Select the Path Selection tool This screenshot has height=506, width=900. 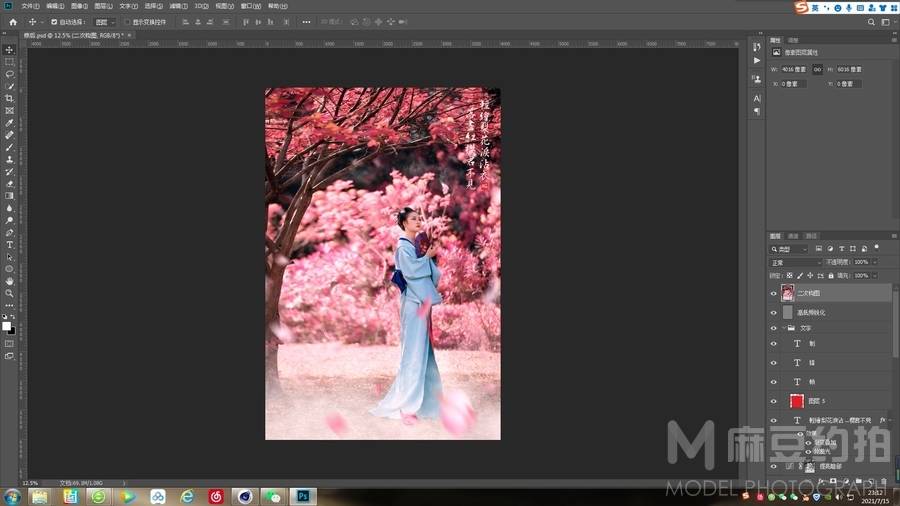tap(9, 256)
